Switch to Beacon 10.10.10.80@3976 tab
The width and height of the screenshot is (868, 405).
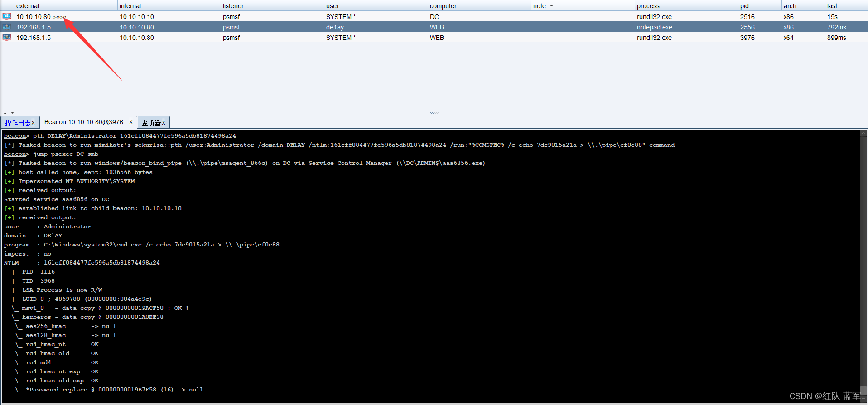pos(83,122)
